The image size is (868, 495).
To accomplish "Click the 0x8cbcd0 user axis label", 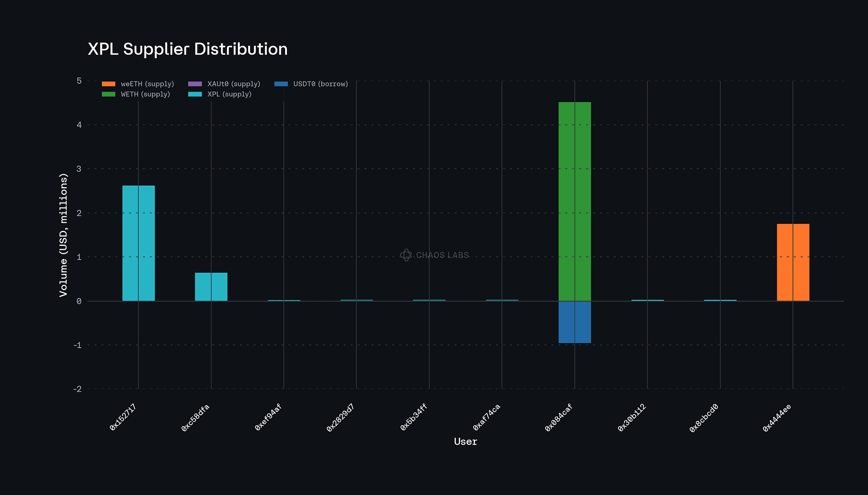I will click(704, 418).
